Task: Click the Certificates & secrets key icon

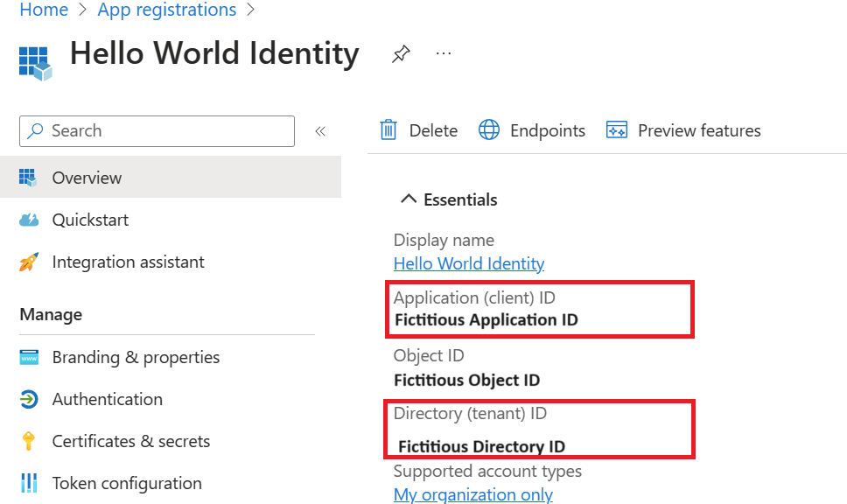Action: tap(29, 441)
